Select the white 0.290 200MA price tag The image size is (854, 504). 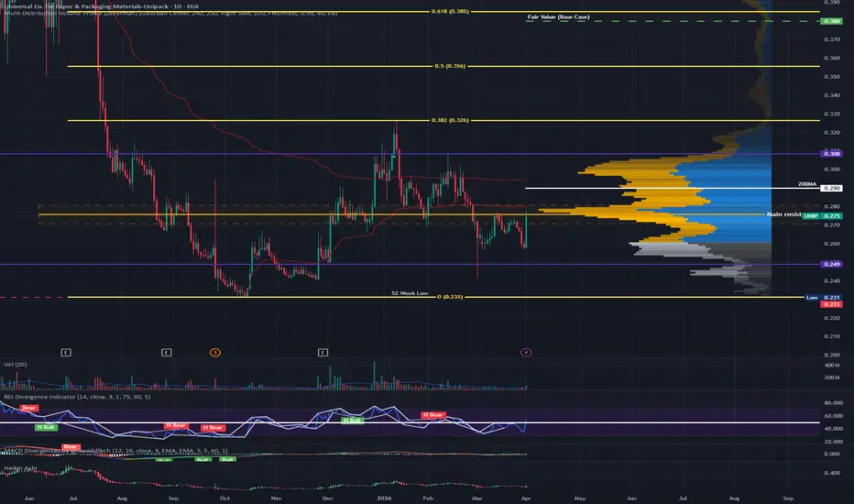[x=831, y=188]
